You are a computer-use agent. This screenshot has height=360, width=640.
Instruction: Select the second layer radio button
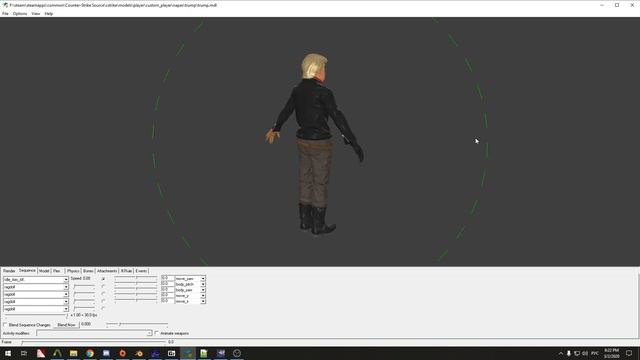point(103,287)
